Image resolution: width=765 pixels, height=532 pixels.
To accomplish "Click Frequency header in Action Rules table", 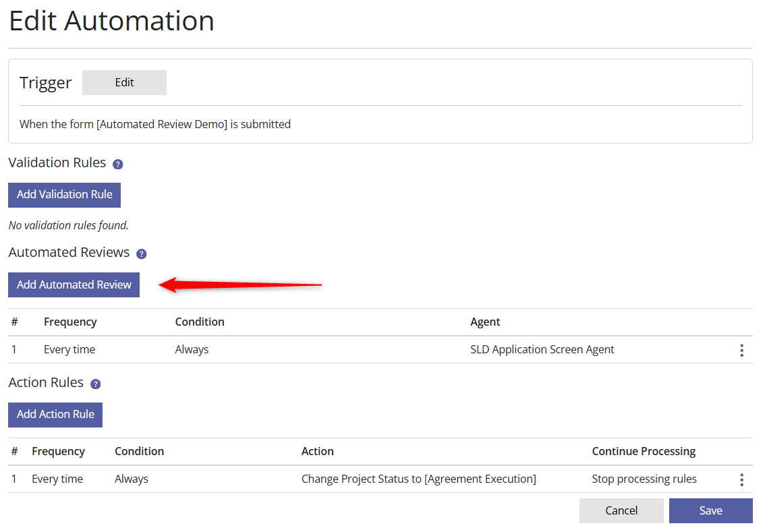I will point(58,452).
